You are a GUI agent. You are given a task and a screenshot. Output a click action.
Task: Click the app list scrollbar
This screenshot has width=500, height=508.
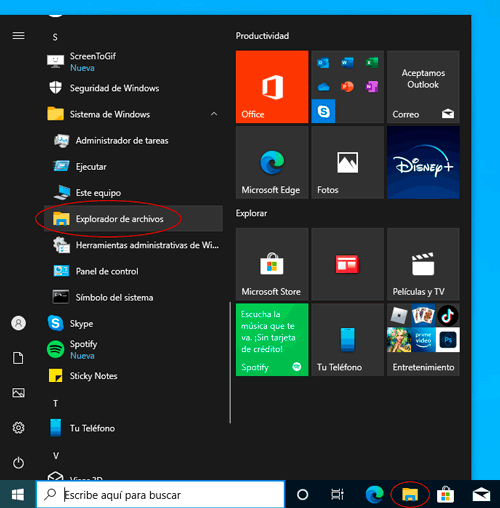pyautogui.click(x=230, y=363)
